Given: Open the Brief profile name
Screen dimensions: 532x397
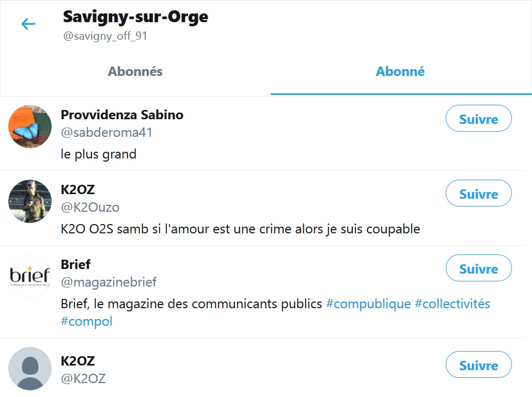Looking at the screenshot, I should pyautogui.click(x=75, y=264).
